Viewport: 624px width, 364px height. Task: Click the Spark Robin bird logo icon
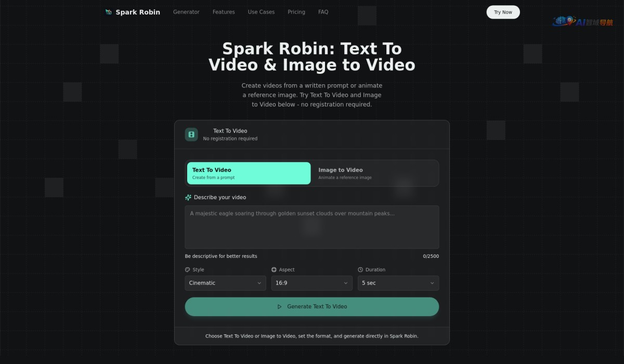pyautogui.click(x=108, y=12)
